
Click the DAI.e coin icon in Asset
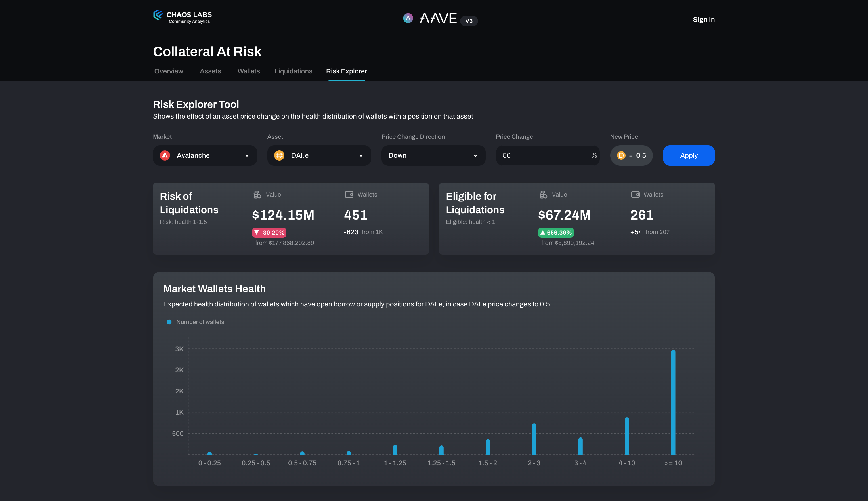pyautogui.click(x=279, y=155)
